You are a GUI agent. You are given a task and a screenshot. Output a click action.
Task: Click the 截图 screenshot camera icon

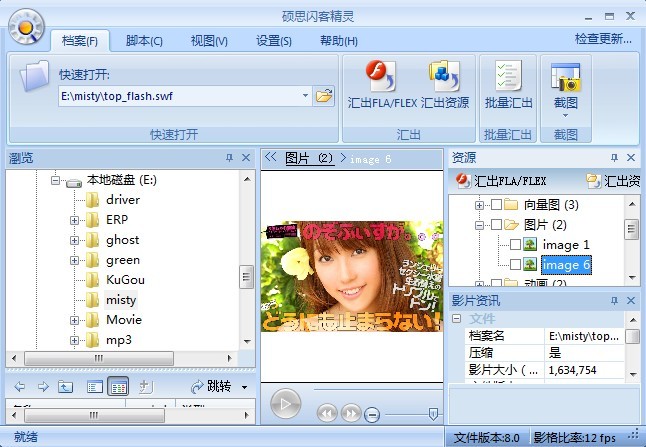566,76
